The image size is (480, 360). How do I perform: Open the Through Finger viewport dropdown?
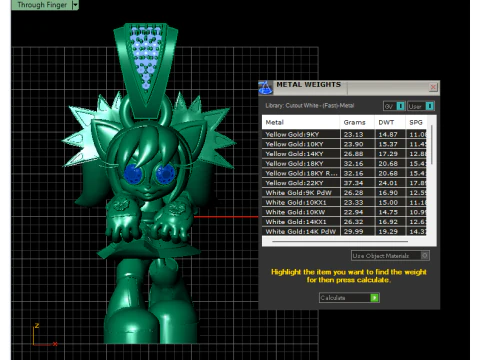76,5
